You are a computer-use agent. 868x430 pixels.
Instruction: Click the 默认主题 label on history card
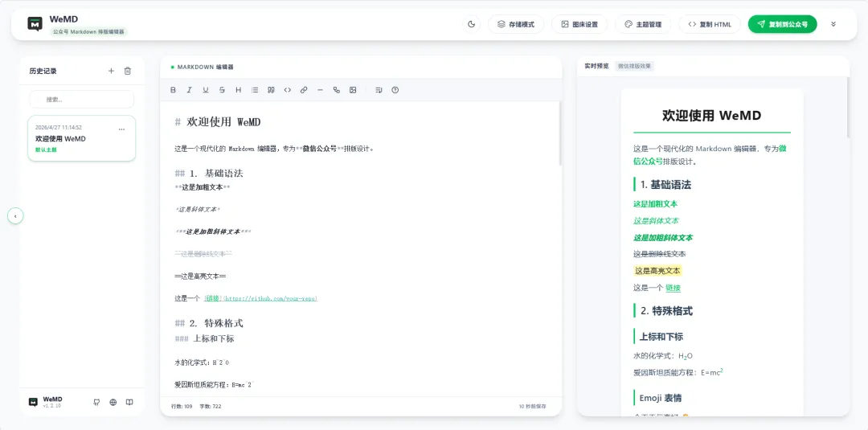point(46,150)
